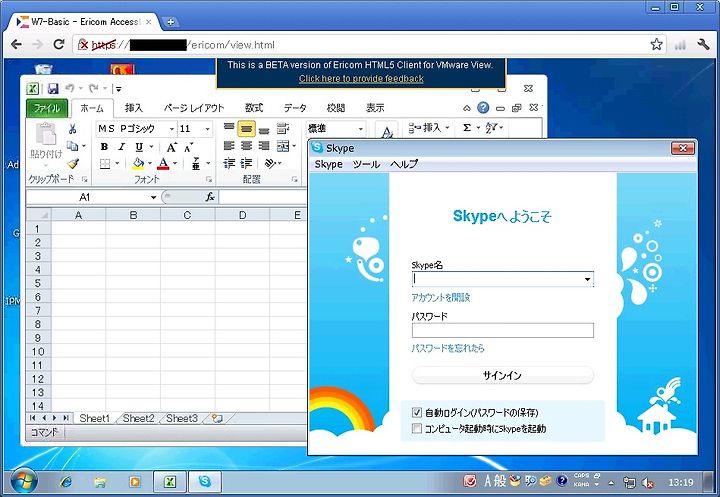
Task: Increase font size with the large A icon
Action: pyautogui.click(x=171, y=147)
